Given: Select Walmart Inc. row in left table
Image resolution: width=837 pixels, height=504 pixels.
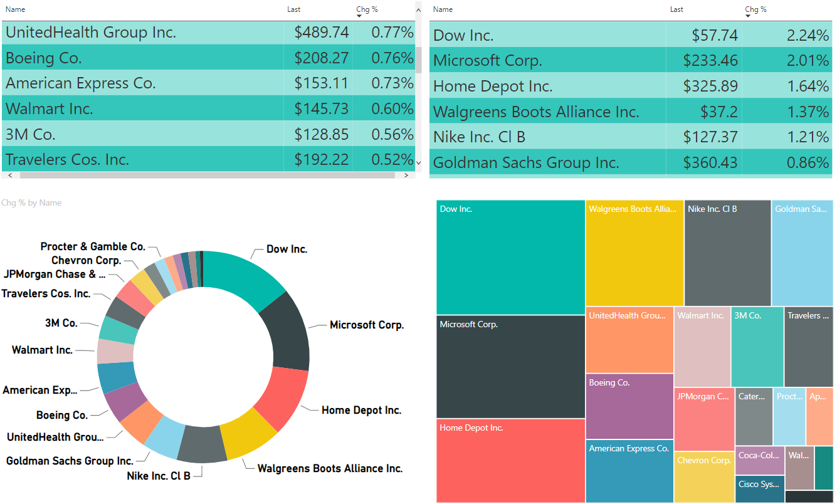Looking at the screenshot, I should click(x=208, y=108).
